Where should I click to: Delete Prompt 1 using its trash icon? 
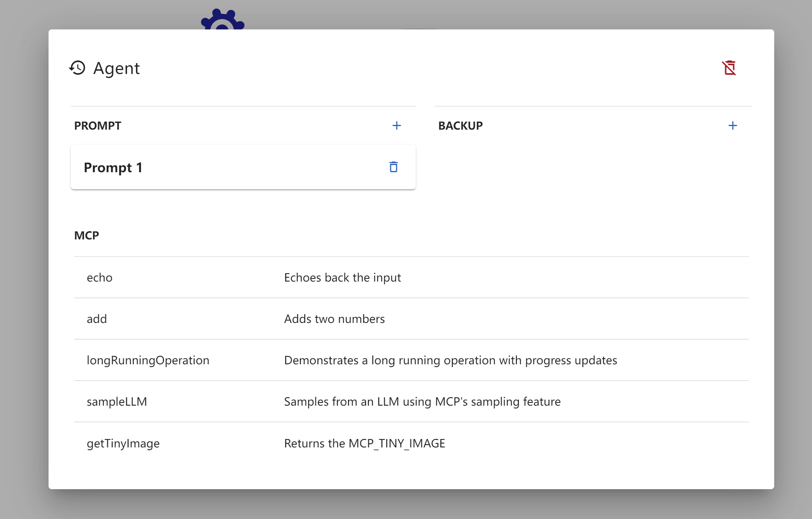coord(393,167)
